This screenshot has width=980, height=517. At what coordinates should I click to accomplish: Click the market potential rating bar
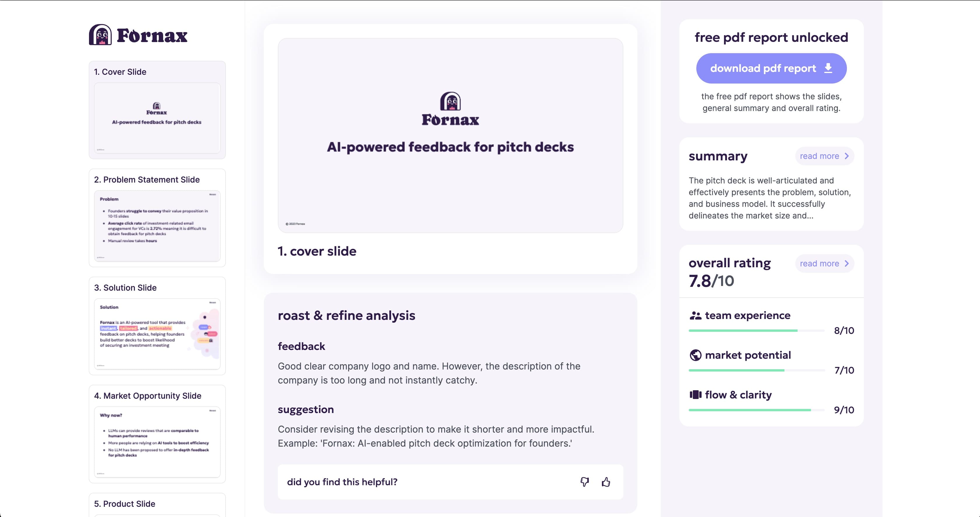point(756,370)
